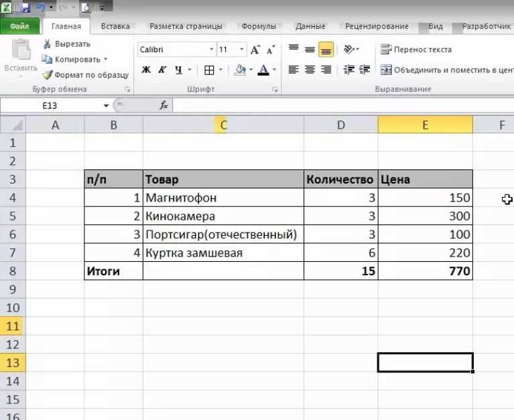514x420 pixels.
Task: Click Формат по образцу brush
Action: pos(86,75)
